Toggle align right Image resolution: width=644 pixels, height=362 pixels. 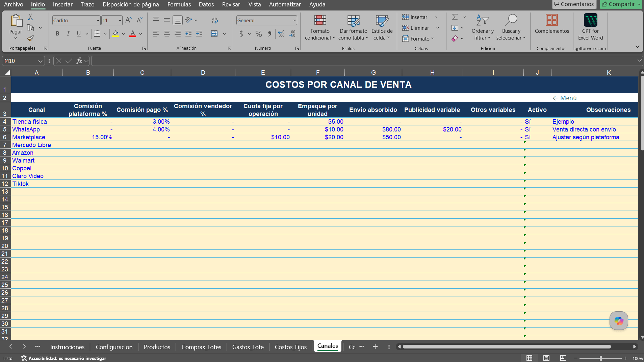click(x=177, y=34)
